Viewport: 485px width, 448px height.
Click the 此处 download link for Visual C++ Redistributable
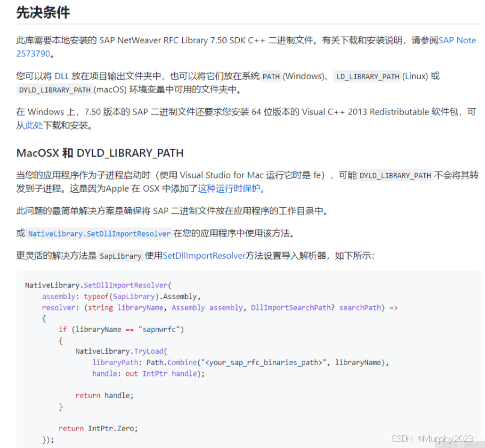tap(33, 126)
